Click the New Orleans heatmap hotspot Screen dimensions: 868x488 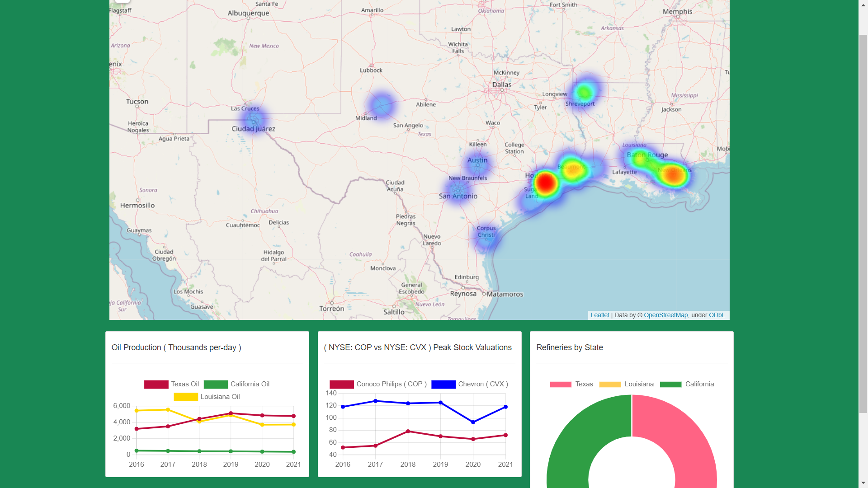pos(674,175)
